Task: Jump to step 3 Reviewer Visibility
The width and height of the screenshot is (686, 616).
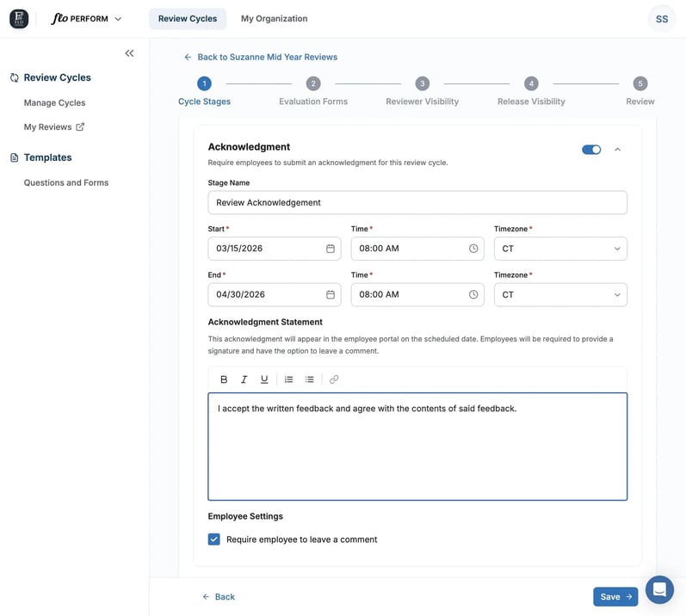Action: click(x=423, y=90)
